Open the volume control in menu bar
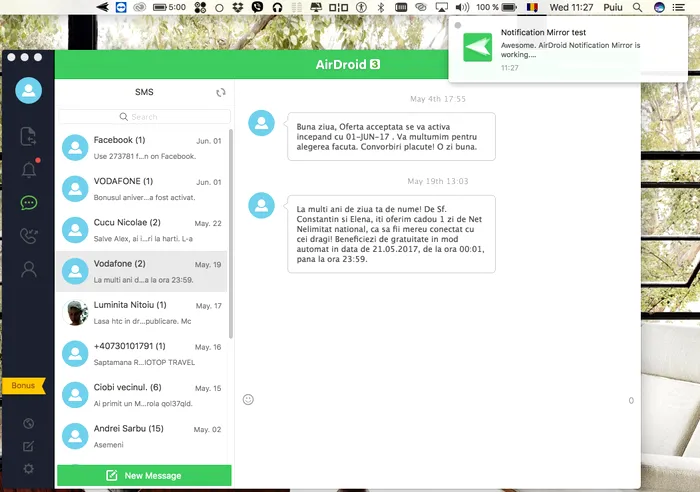This screenshot has height=492, width=700. click(462, 7)
